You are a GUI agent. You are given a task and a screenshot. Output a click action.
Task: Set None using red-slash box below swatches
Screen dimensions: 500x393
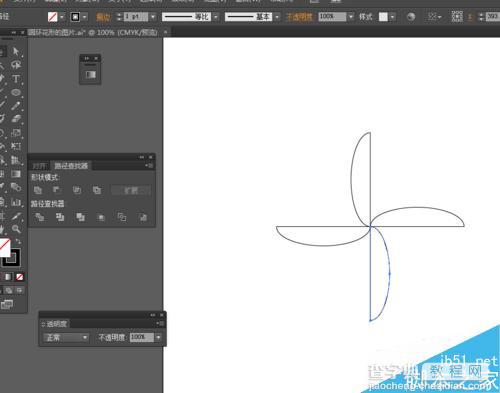[x=20, y=277]
